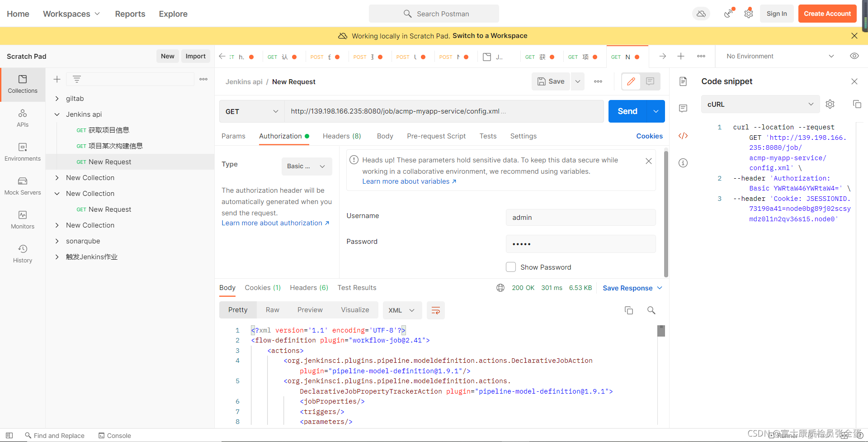868x442 pixels.
Task: Change cURL to another code snippet language
Action: (760, 104)
